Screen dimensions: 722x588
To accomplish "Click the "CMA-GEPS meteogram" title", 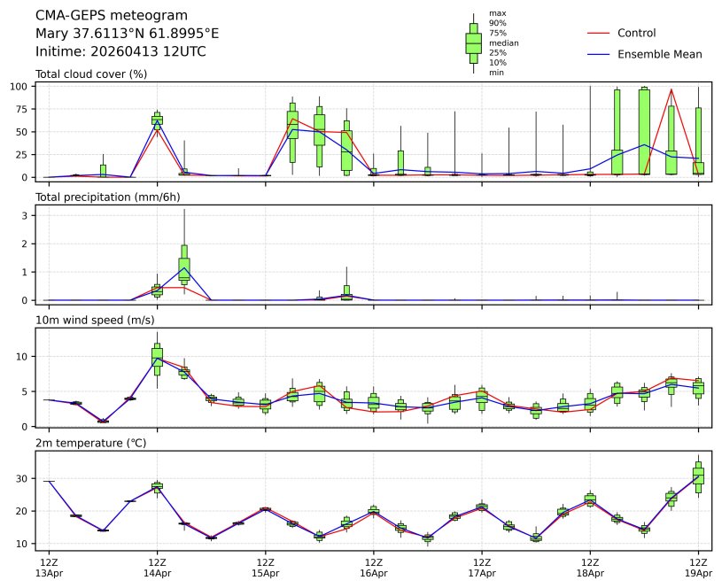I will click(112, 15).
